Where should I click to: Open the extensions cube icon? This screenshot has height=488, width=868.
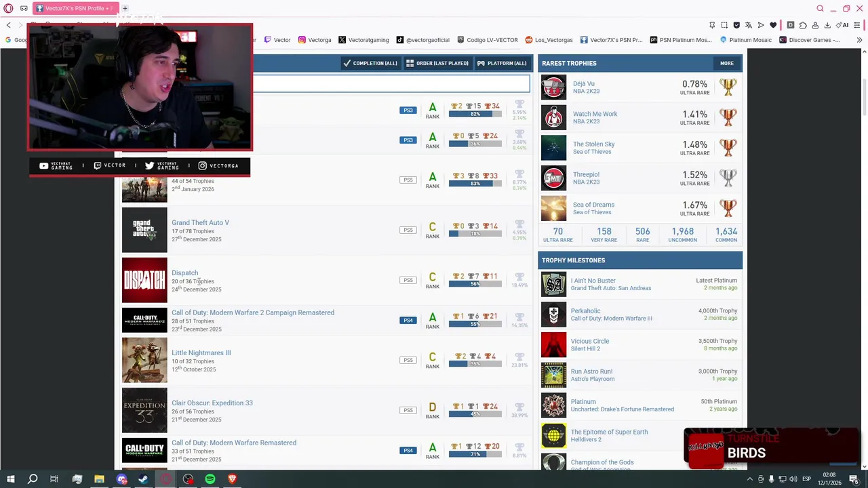point(803,25)
